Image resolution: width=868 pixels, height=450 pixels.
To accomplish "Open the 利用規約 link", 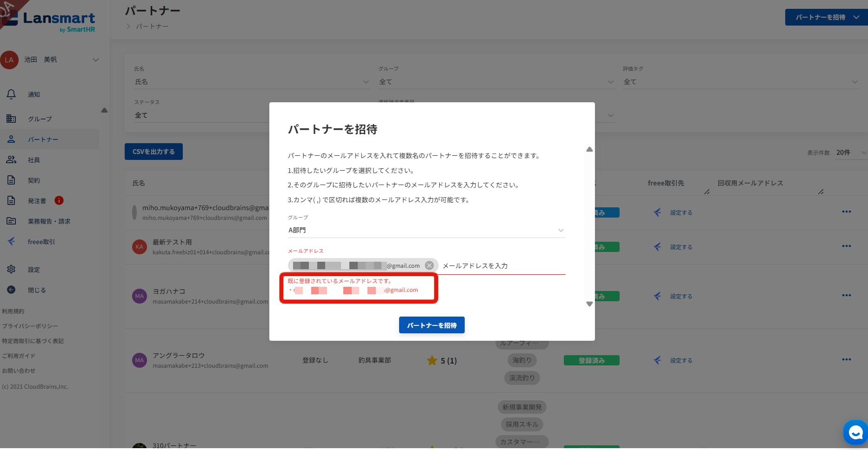I will (x=13, y=311).
